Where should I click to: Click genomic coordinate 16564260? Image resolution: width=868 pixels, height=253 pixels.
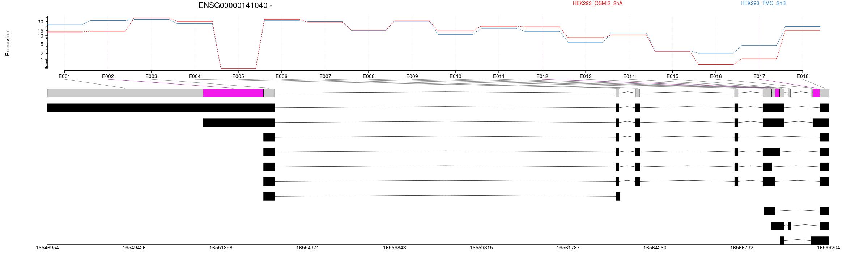655,248
